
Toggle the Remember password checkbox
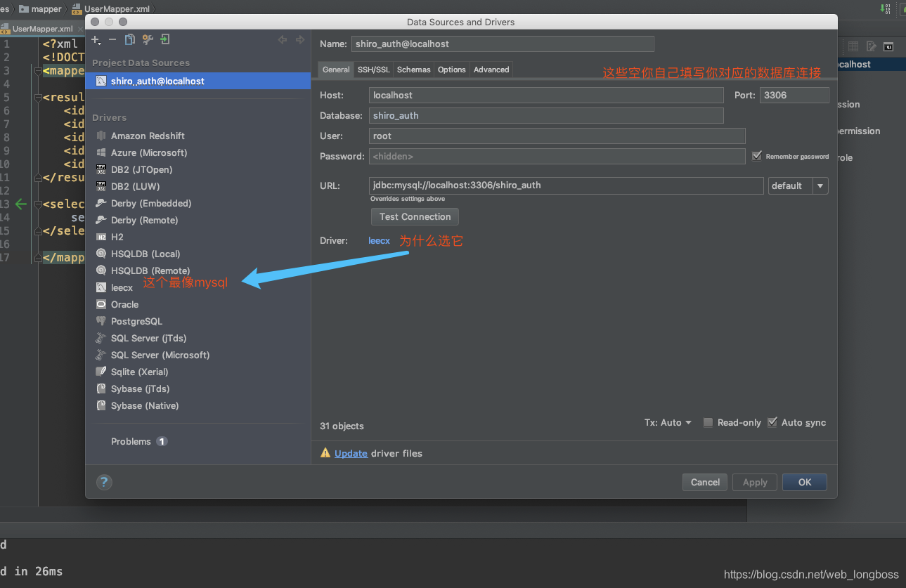757,156
